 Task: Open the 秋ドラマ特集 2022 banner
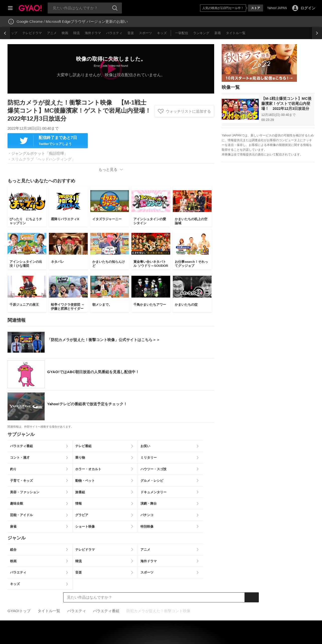(x=259, y=63)
